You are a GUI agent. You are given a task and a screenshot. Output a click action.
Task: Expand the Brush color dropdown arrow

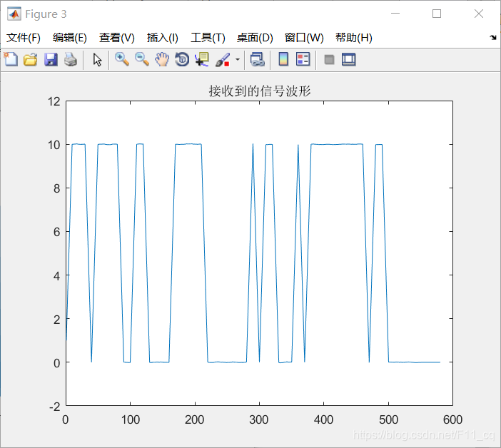click(238, 59)
